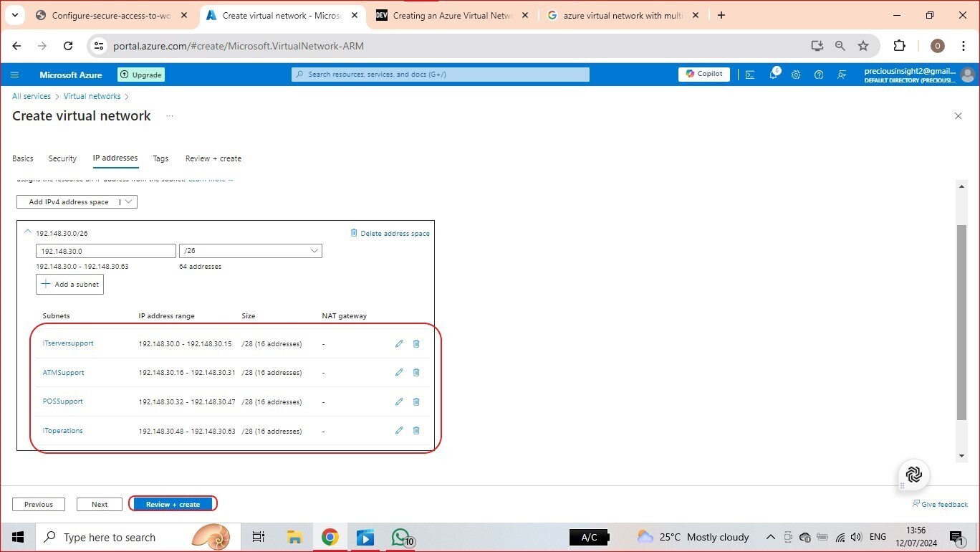Click Add a subnet
The image size is (980, 552).
pos(69,284)
